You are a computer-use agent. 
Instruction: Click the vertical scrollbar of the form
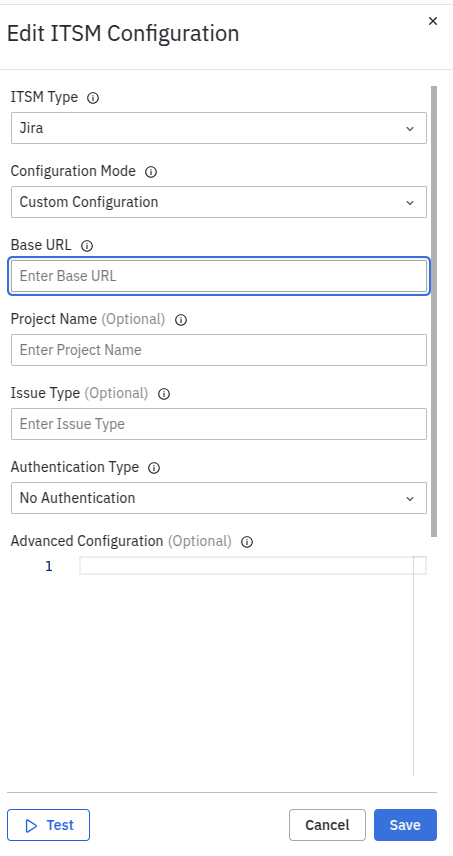(434, 311)
